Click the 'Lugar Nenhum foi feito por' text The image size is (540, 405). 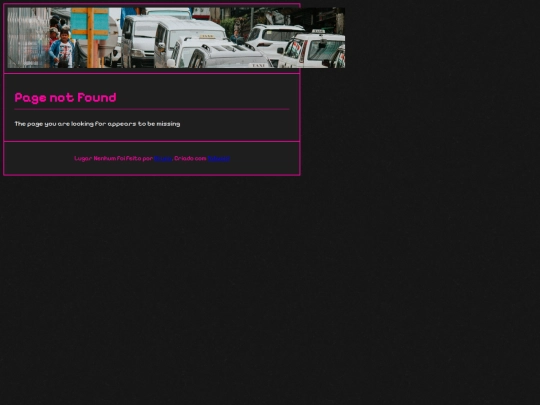click(113, 158)
